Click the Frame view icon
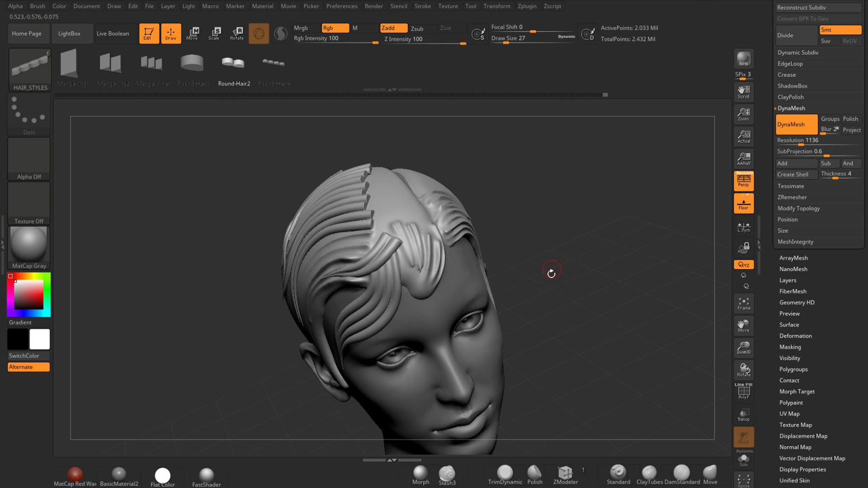The image size is (868, 488). [x=744, y=303]
